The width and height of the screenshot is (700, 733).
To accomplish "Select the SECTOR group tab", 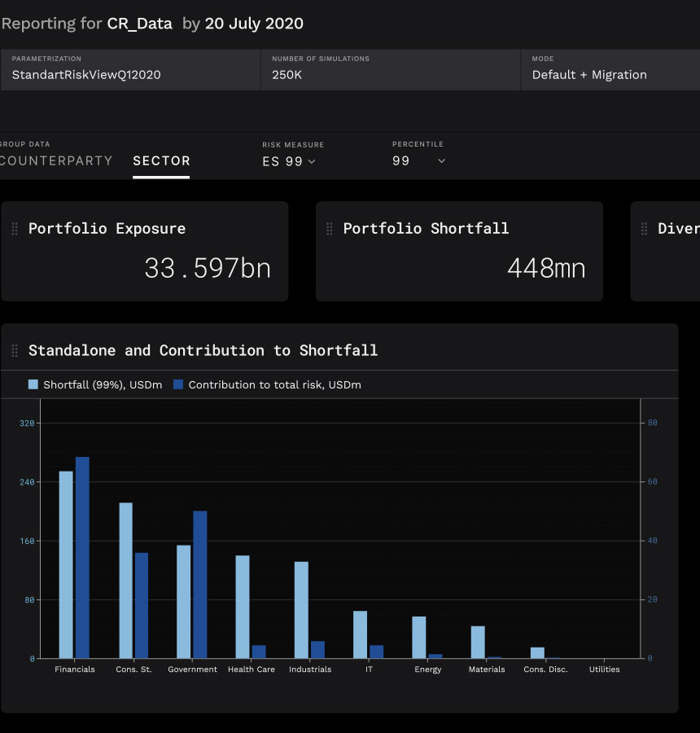I will click(161, 161).
